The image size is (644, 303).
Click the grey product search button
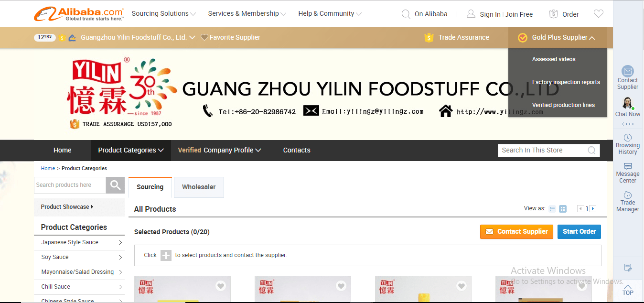(115, 185)
